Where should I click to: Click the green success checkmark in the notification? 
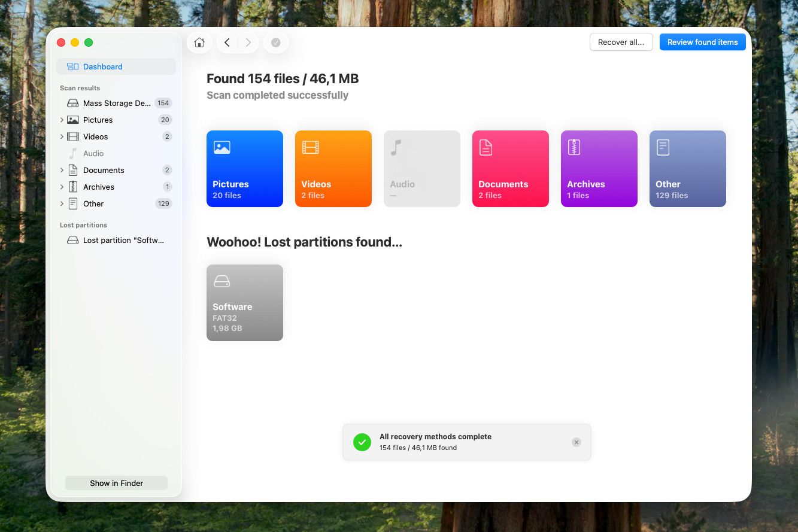(362, 442)
